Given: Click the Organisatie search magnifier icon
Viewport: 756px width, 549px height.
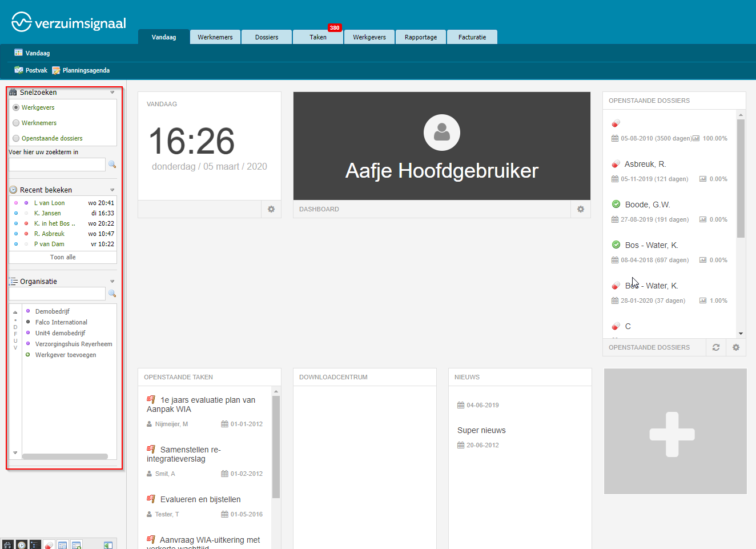Looking at the screenshot, I should [x=112, y=294].
